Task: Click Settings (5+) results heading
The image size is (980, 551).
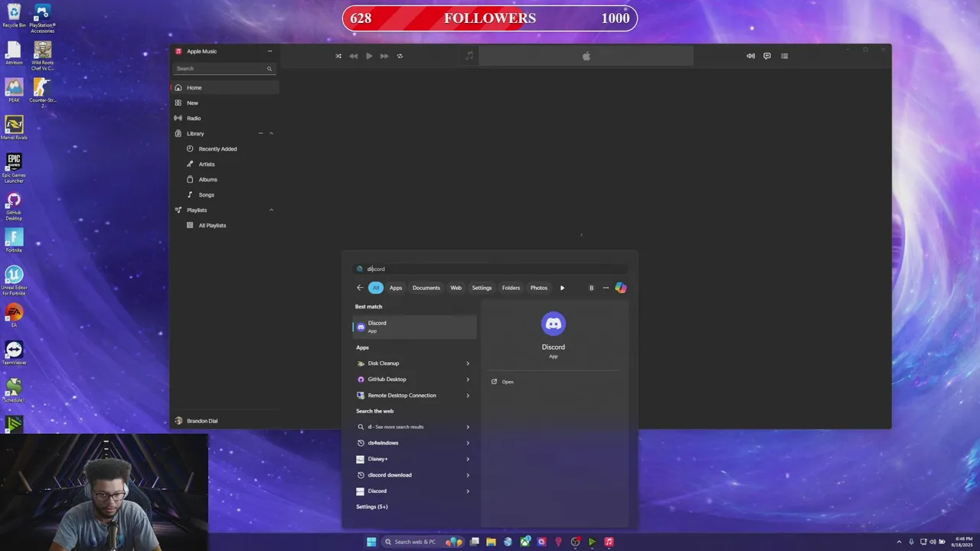Action: pyautogui.click(x=371, y=507)
